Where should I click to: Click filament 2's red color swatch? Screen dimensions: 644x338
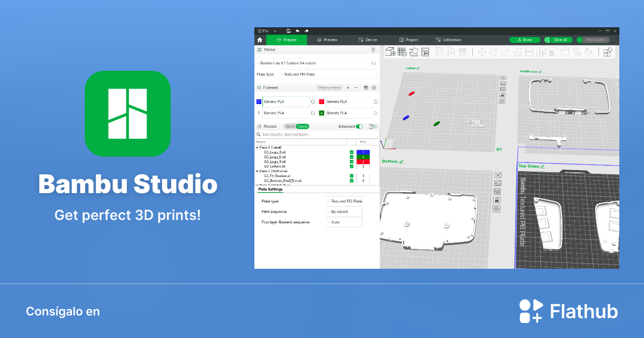pyautogui.click(x=321, y=101)
